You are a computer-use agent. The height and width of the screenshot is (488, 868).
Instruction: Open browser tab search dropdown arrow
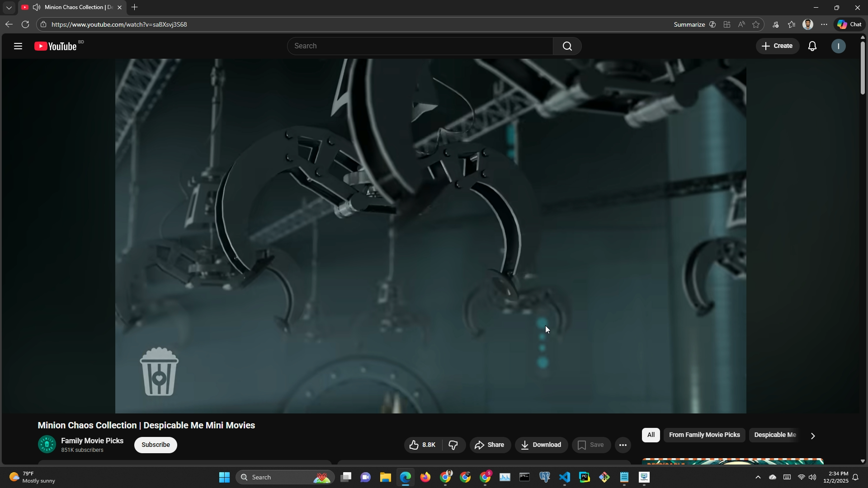9,8
